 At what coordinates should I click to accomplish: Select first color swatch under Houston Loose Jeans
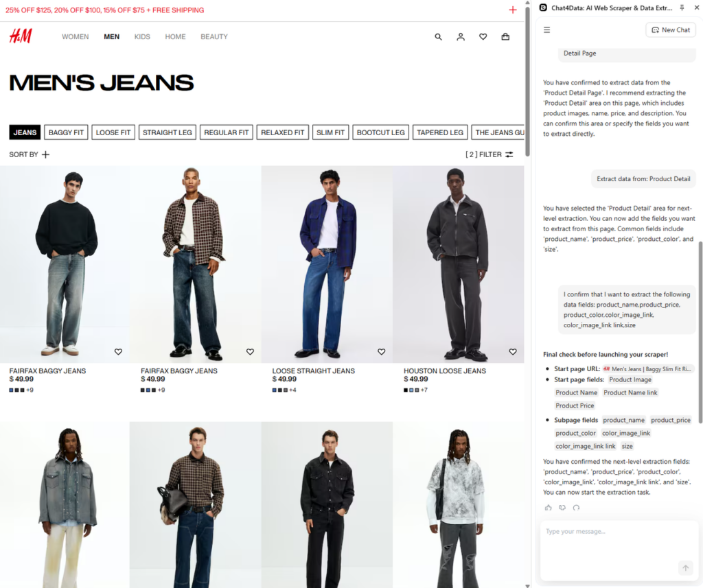(x=406, y=390)
